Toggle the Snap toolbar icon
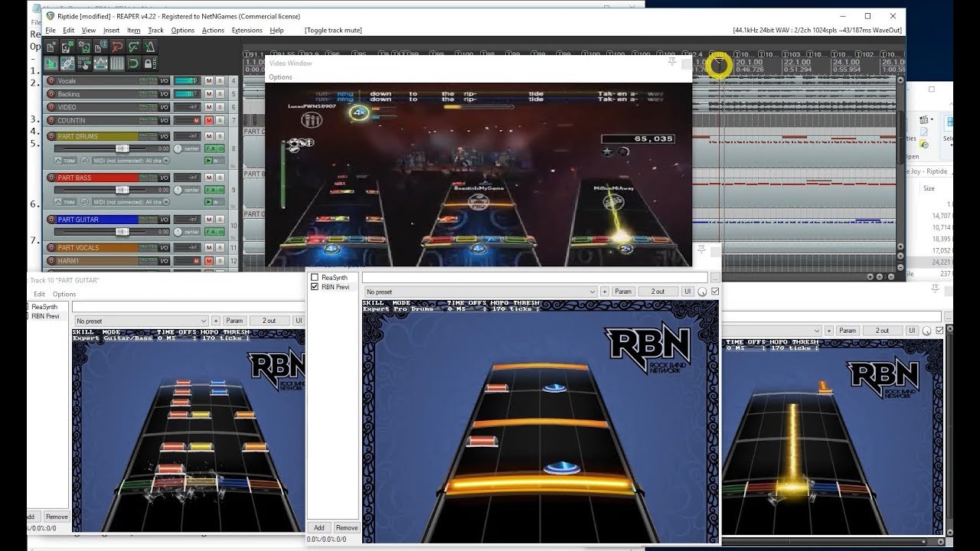This screenshot has height=551, width=980. click(x=134, y=64)
